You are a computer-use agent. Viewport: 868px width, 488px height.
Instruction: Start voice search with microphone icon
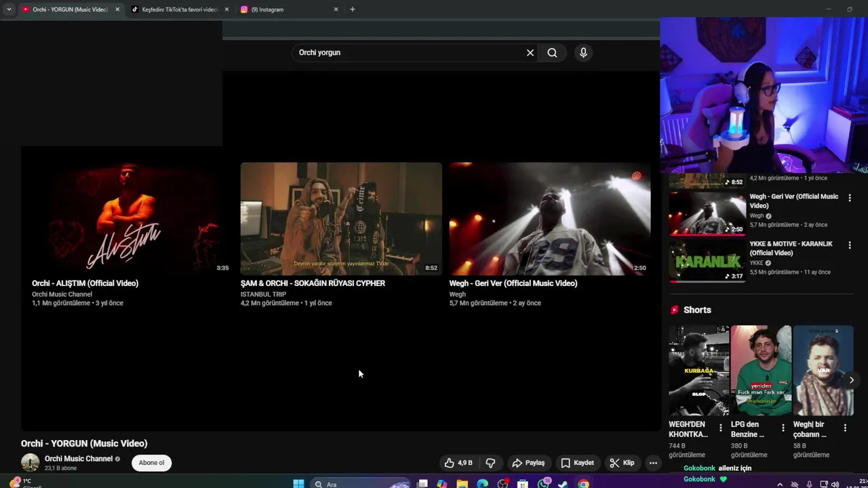pos(583,53)
